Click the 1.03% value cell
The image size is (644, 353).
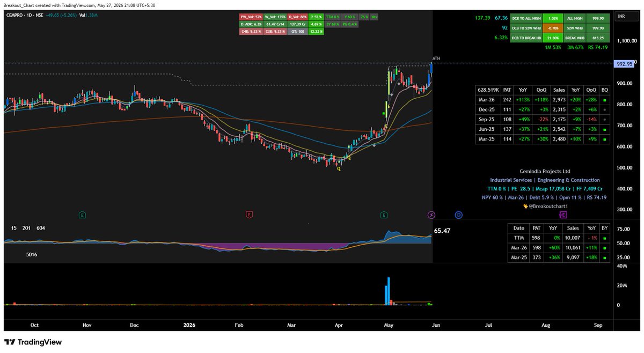[553, 18]
